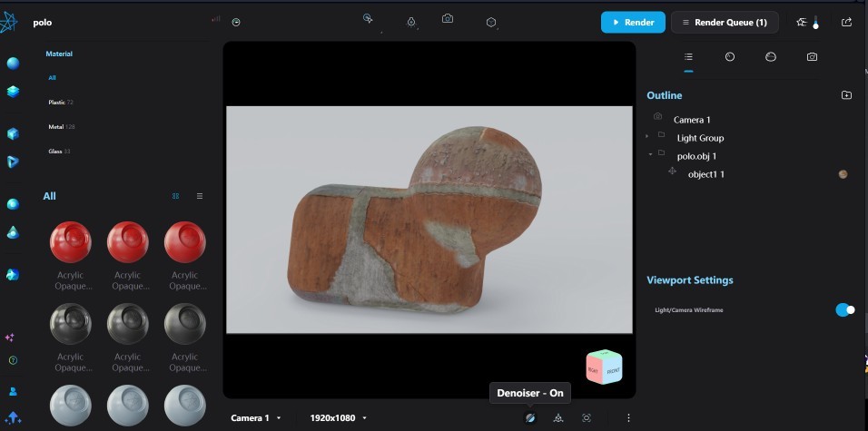
Task: Add a new folder in Outline
Action: (846, 95)
